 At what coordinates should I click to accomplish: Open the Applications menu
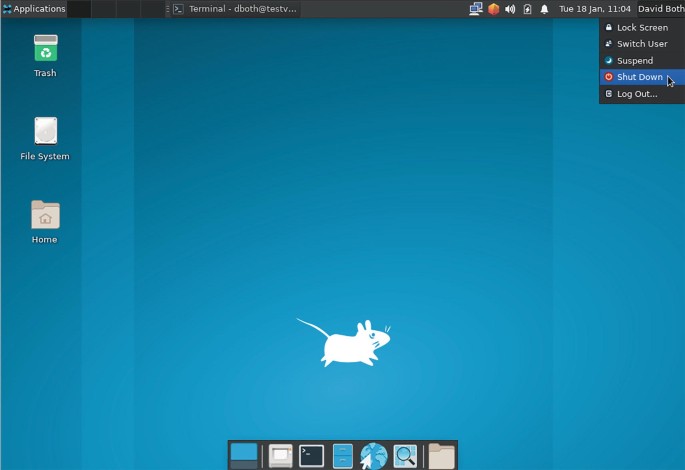pyautogui.click(x=34, y=9)
